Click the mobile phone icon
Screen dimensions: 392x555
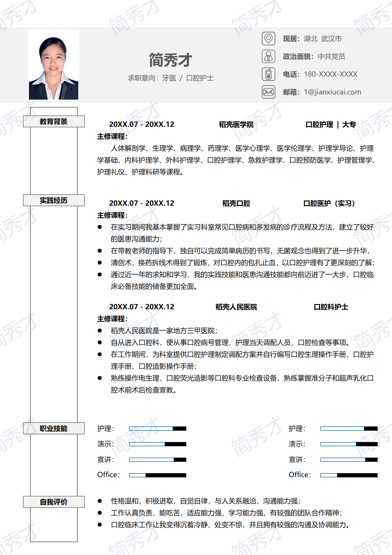click(x=268, y=74)
